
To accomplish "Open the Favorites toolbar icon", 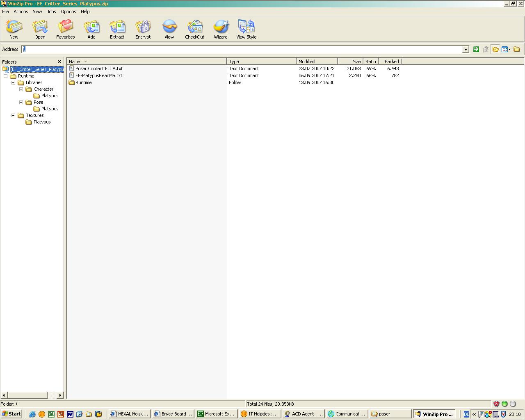I will 66,29.
